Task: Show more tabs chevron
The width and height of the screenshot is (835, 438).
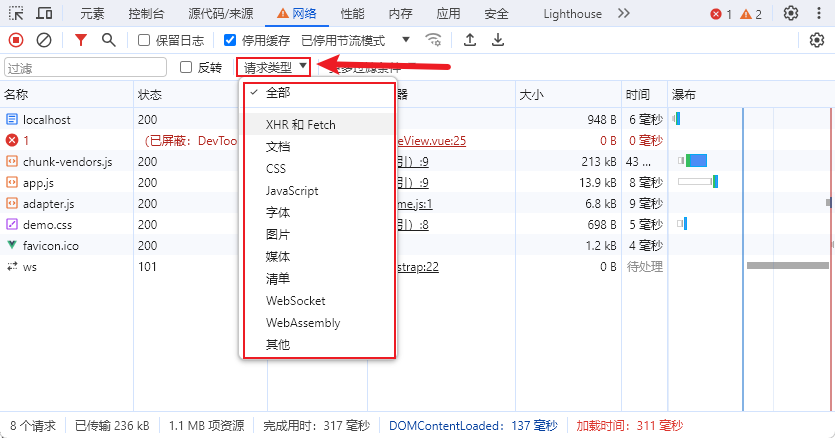Action: (624, 13)
